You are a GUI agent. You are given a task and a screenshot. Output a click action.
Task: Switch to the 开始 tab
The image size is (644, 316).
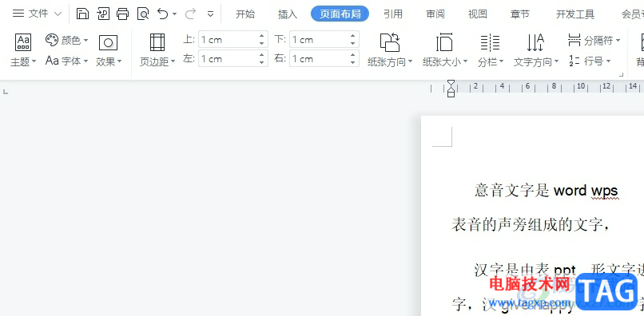click(245, 14)
